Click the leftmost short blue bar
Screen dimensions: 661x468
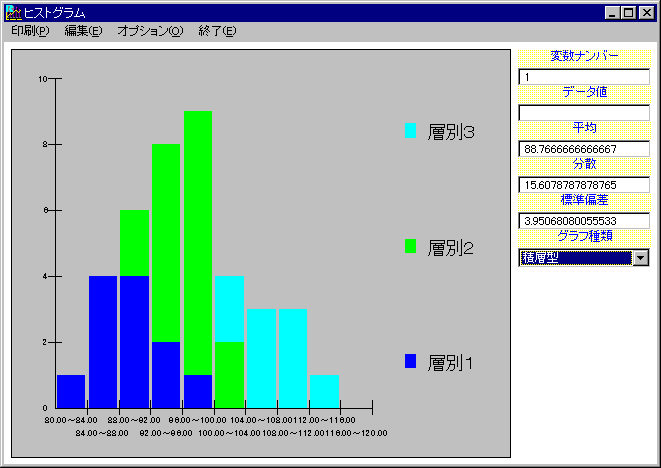click(x=71, y=392)
